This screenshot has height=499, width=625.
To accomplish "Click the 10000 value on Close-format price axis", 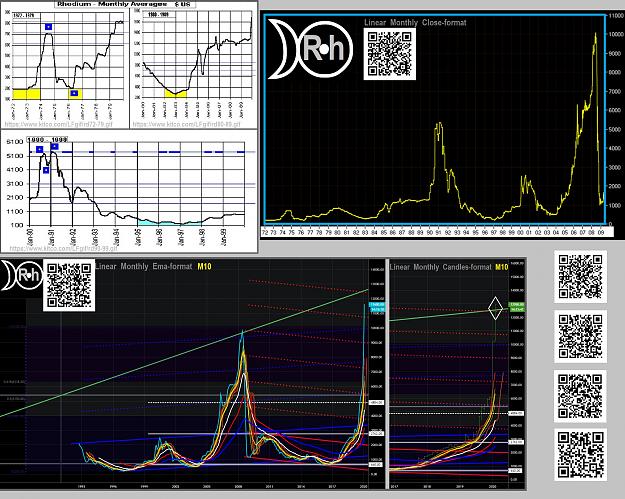I will [x=615, y=34].
